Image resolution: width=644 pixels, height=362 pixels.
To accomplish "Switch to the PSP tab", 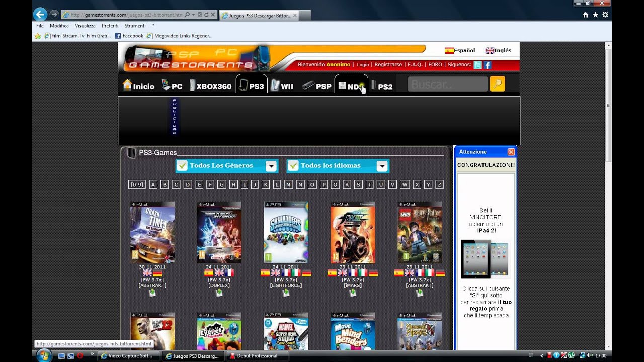I will click(316, 86).
